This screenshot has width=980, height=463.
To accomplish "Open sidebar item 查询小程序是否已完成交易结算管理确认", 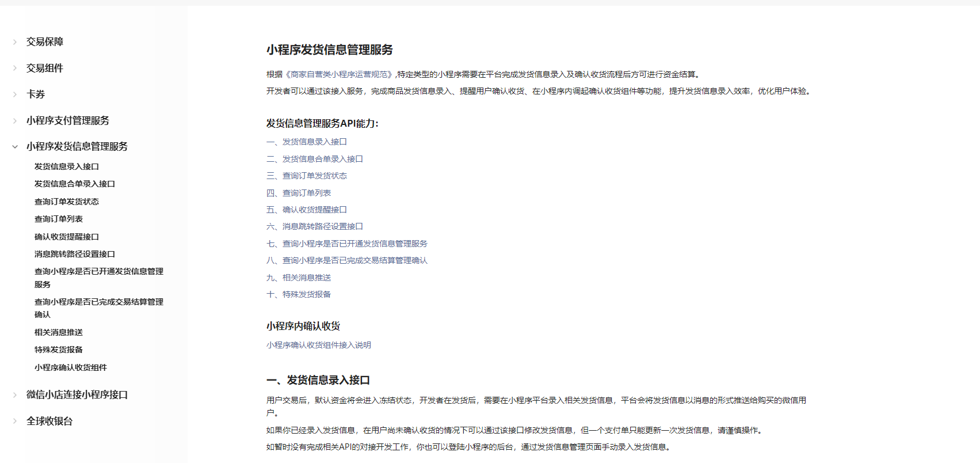I will 99,308.
